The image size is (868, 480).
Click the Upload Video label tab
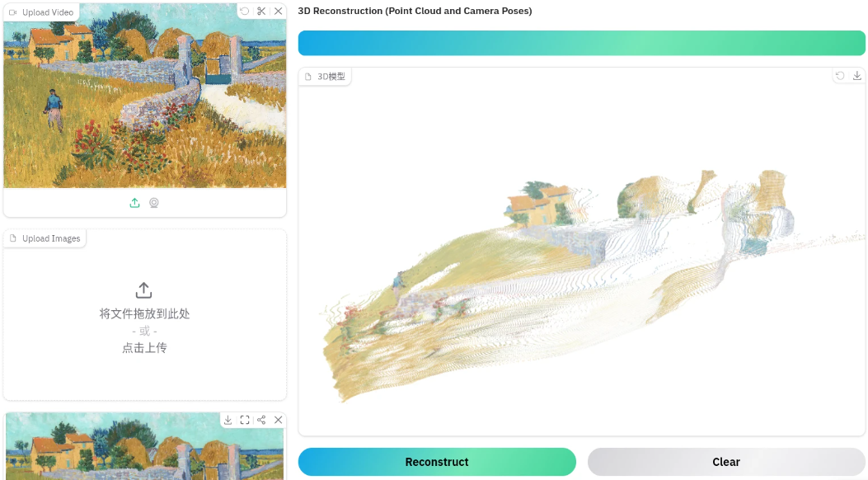(41, 12)
